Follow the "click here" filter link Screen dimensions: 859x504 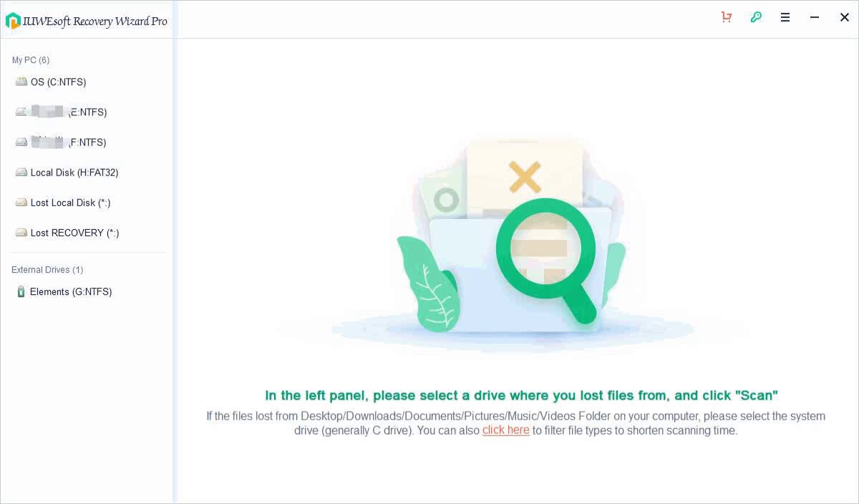[x=505, y=430]
